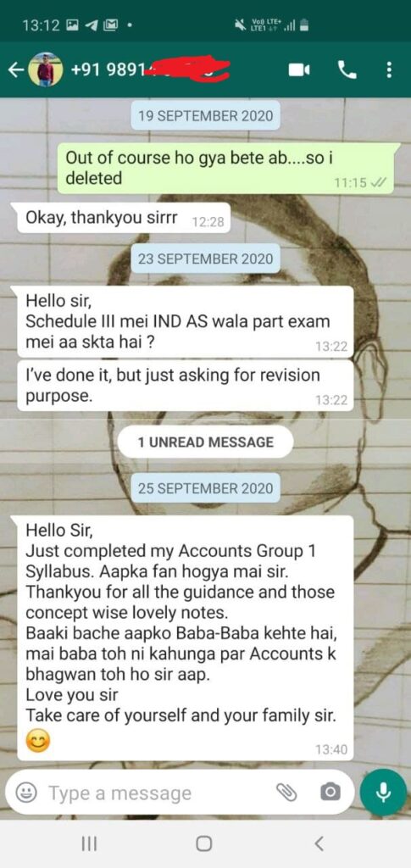This screenshot has width=411, height=868.
Task: Open the emoji picker in message bar
Action: pyautogui.click(x=25, y=793)
